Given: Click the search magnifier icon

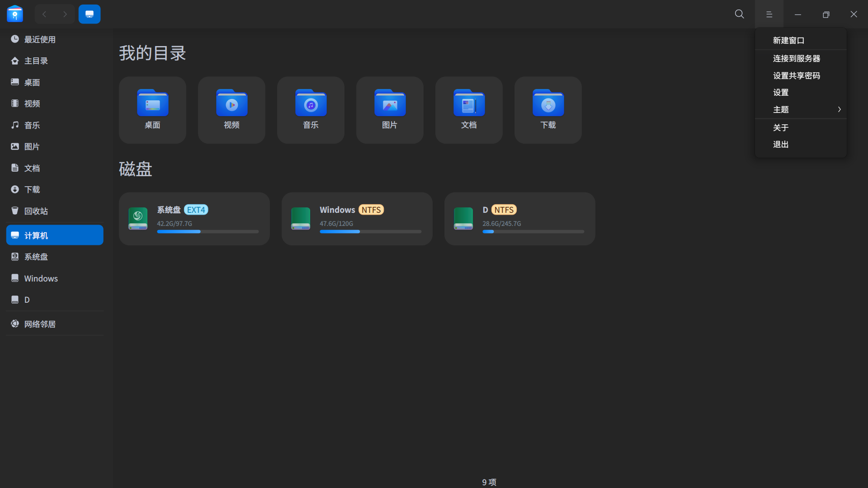Looking at the screenshot, I should (x=739, y=14).
